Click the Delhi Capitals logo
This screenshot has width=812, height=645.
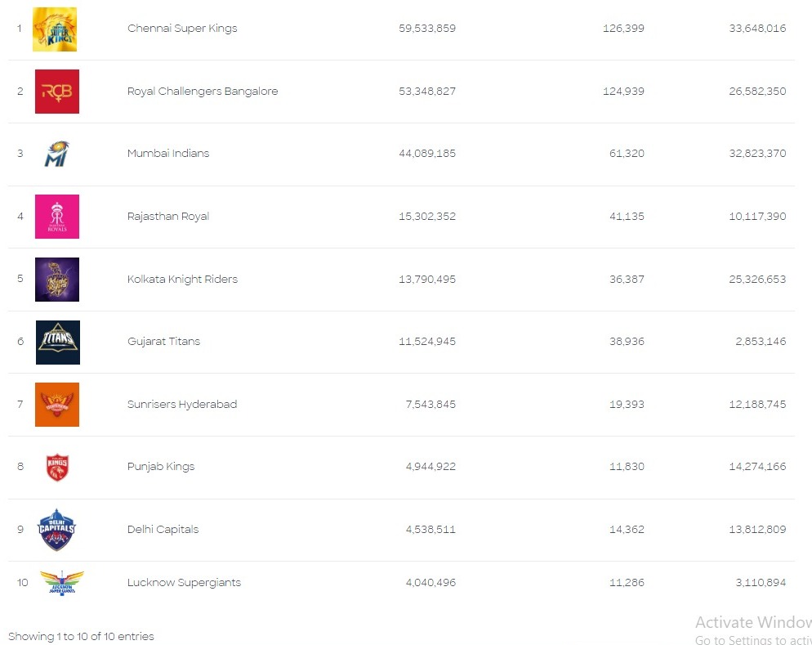(57, 530)
